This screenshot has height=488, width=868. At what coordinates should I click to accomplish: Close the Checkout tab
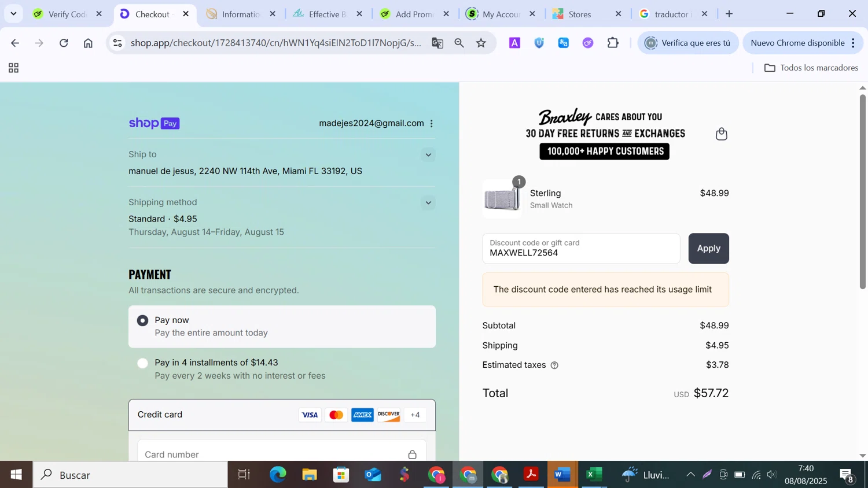tap(186, 14)
